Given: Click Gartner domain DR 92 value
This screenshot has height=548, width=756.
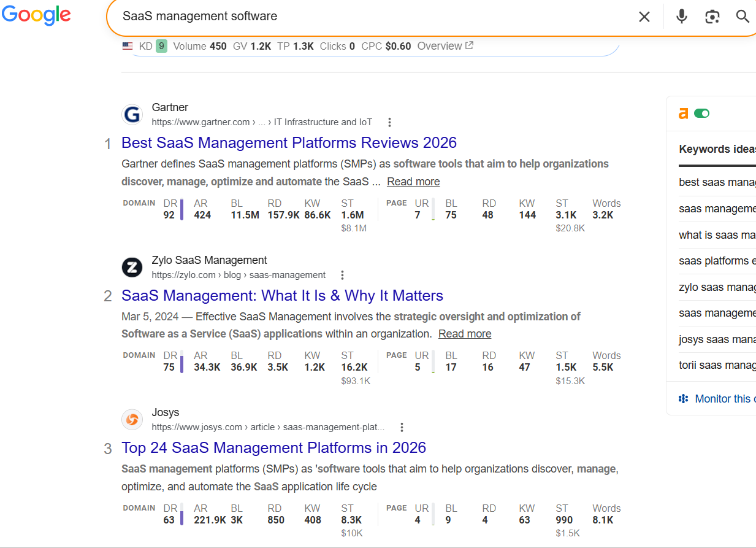Looking at the screenshot, I should (169, 215).
